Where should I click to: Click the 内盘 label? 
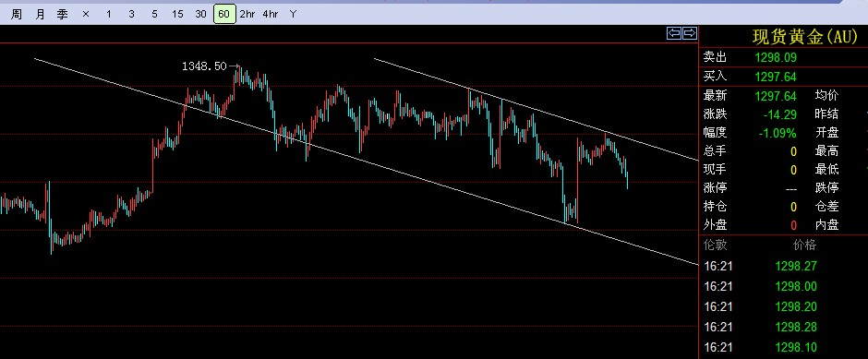coord(827,225)
